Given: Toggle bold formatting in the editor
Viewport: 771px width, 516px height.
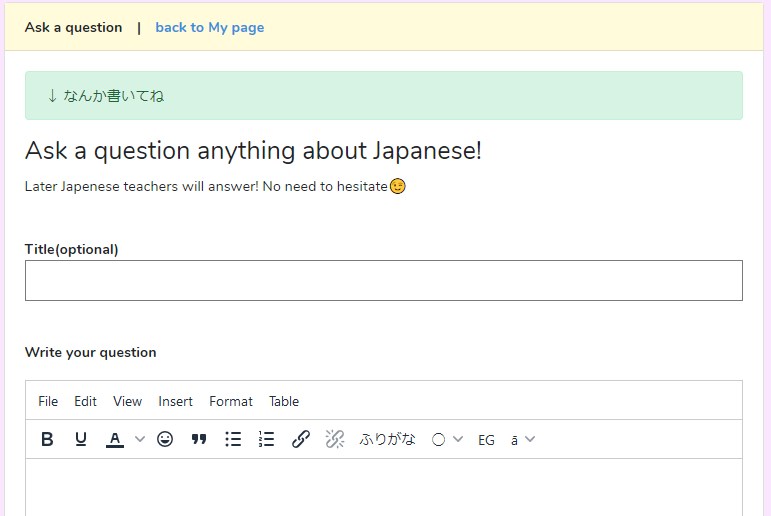Looking at the screenshot, I should [47, 439].
